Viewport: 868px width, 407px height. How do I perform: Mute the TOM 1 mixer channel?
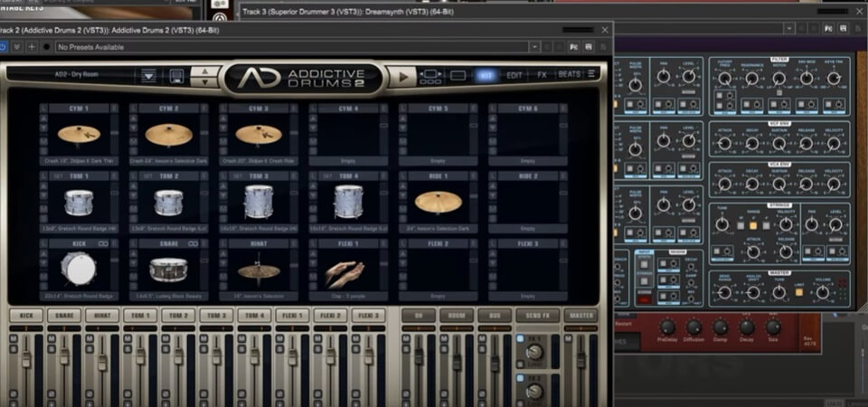[x=127, y=338]
